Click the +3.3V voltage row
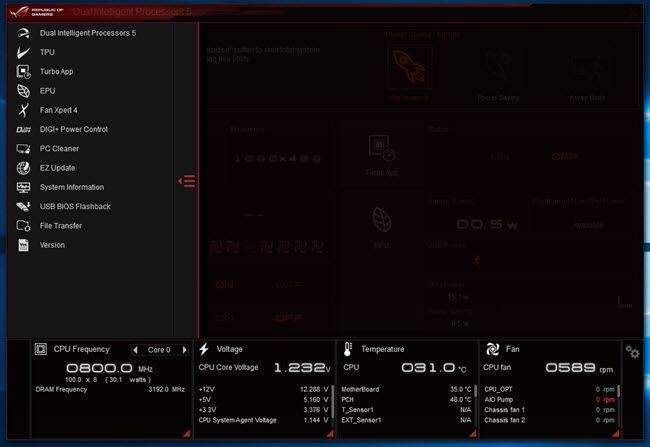 [x=263, y=410]
